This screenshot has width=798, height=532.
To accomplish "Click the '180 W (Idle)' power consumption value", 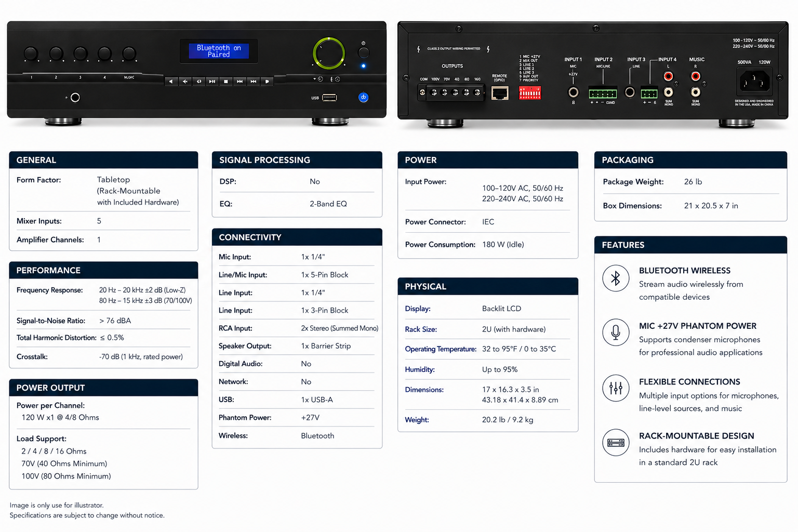I will coord(503,244).
